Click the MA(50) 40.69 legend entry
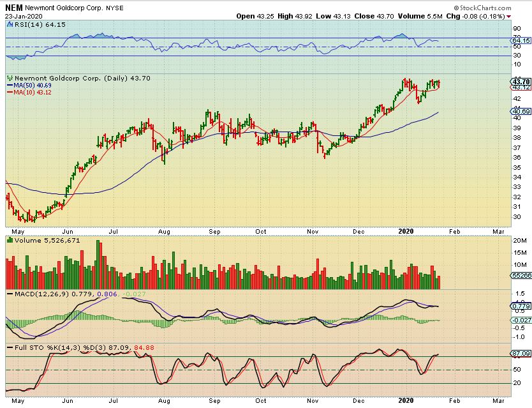Screen dimensions: 532x408 [x=33, y=86]
